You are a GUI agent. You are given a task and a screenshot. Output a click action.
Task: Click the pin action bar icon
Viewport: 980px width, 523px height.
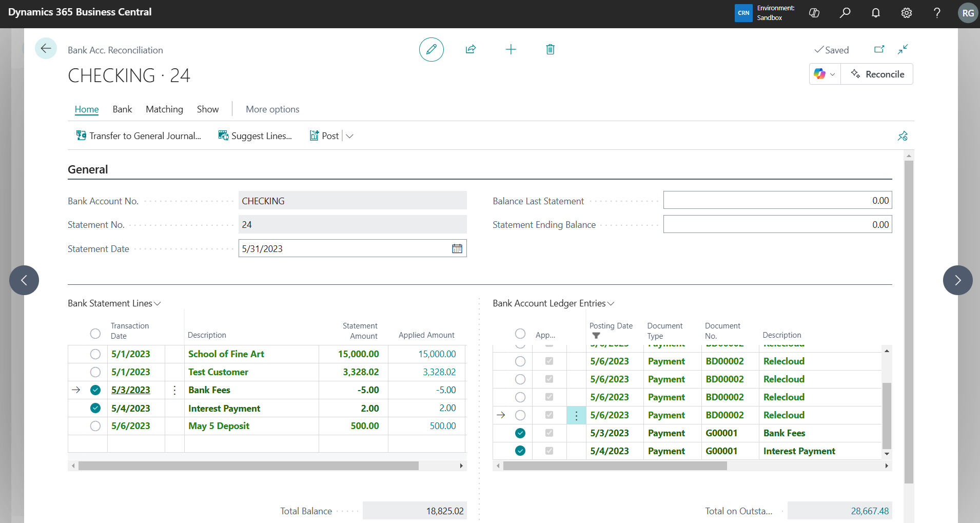pos(903,135)
